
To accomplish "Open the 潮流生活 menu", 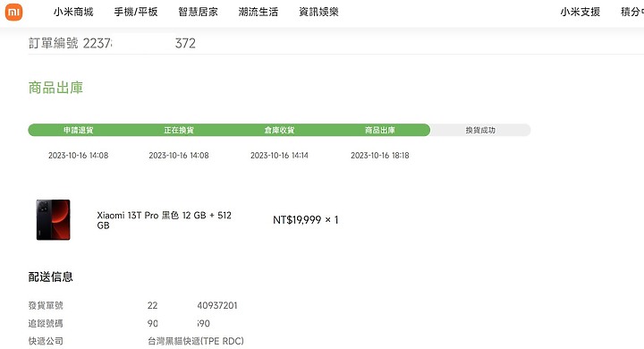I will point(258,12).
